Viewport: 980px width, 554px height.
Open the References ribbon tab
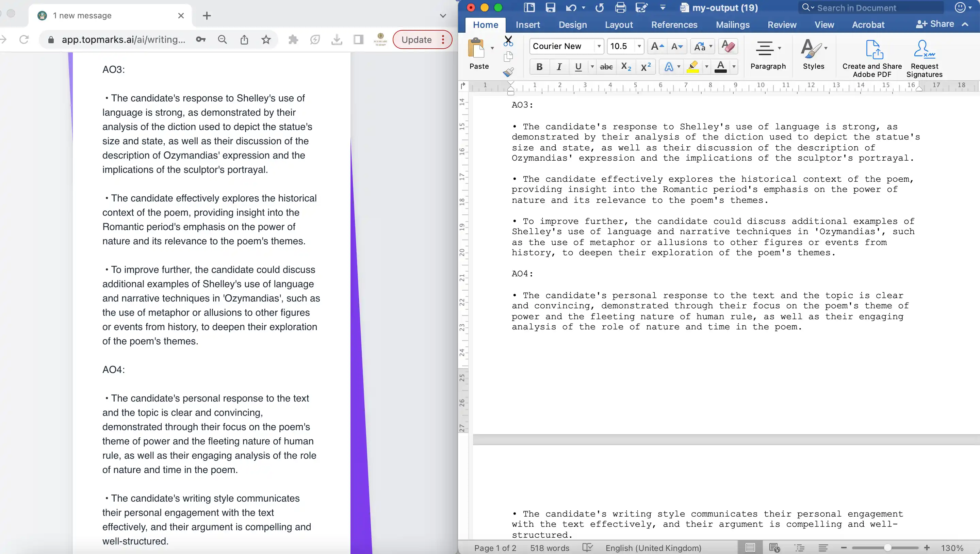click(x=674, y=25)
